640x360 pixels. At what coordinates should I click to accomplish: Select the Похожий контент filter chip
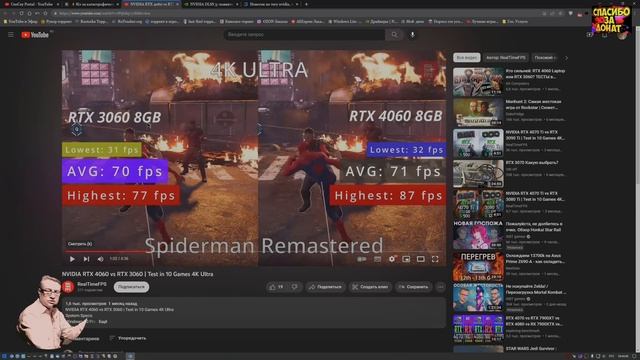point(545,58)
